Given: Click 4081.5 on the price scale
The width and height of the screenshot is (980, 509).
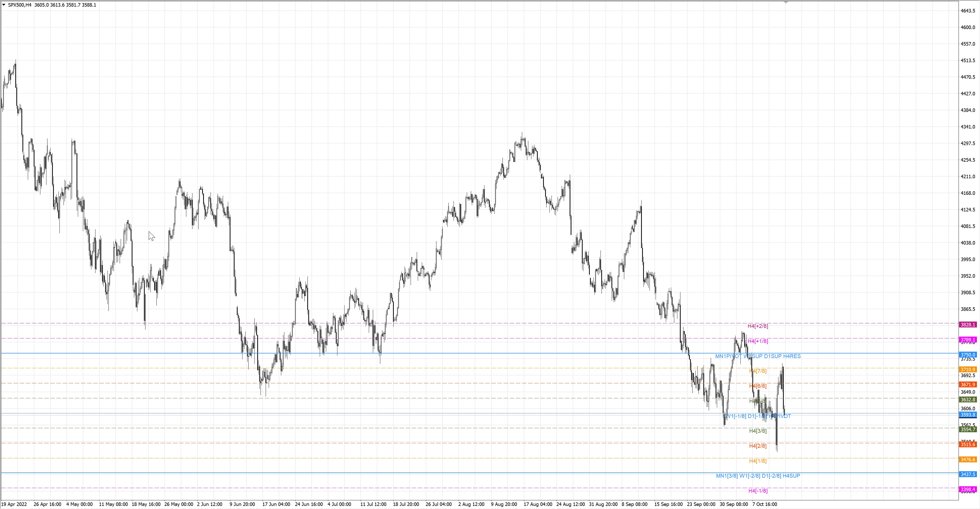Looking at the screenshot, I should tap(968, 226).
